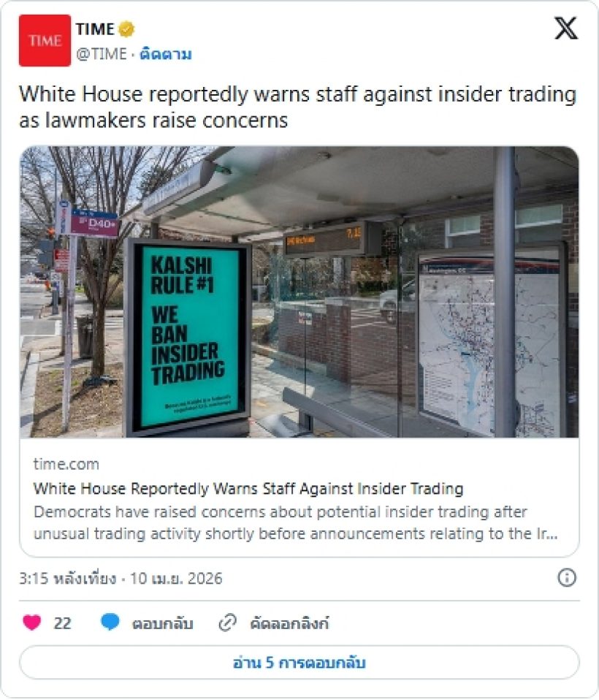Click the copy link chain icon

tap(227, 623)
